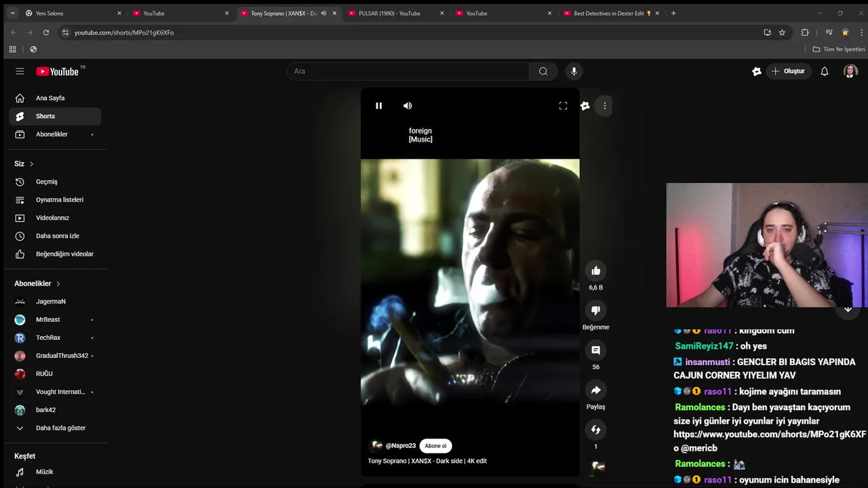The width and height of the screenshot is (868, 488).
Task: Select Ana Sayfa in the sidebar
Action: [x=55, y=98]
